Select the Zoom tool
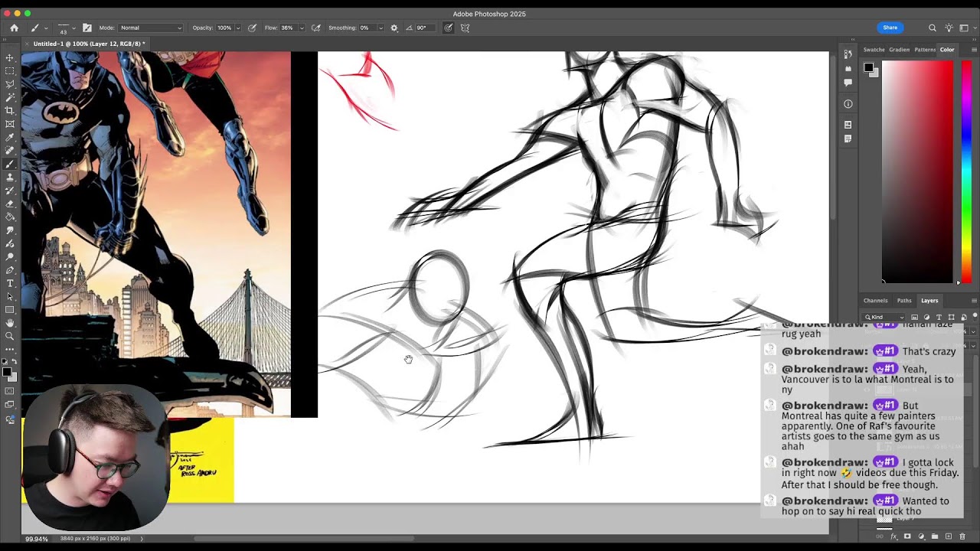This screenshot has width=980, height=551. tap(10, 336)
